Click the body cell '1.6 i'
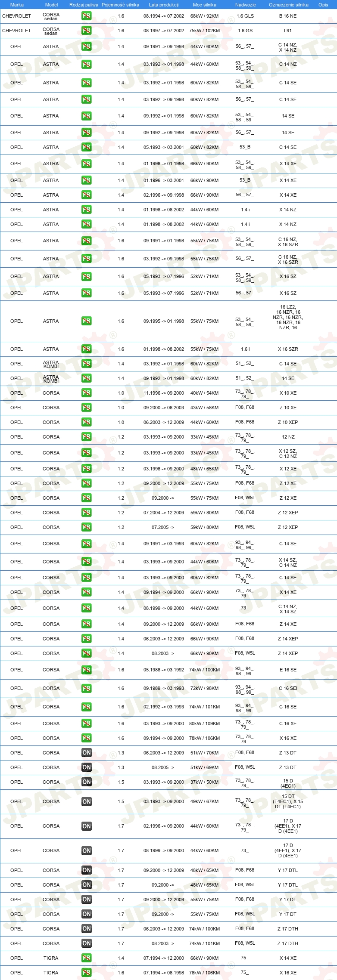The height and width of the screenshot is (980, 337). tap(245, 349)
